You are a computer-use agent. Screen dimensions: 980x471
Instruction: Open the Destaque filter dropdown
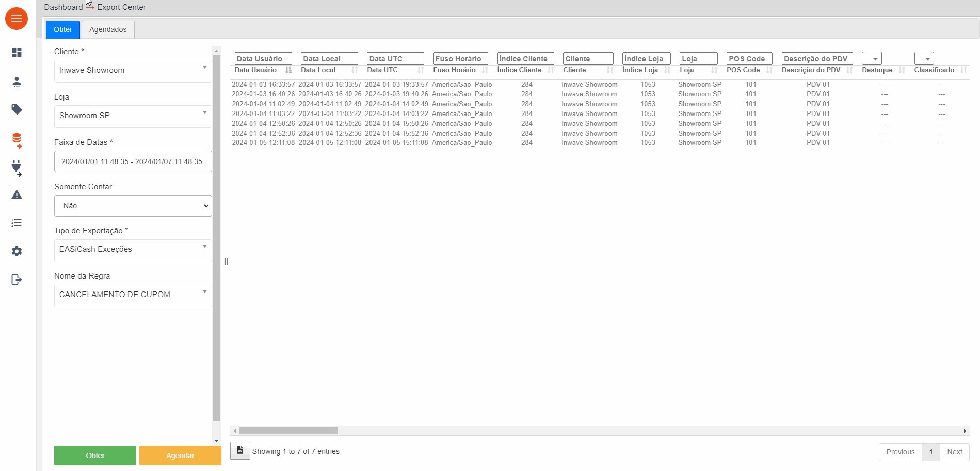point(872,58)
